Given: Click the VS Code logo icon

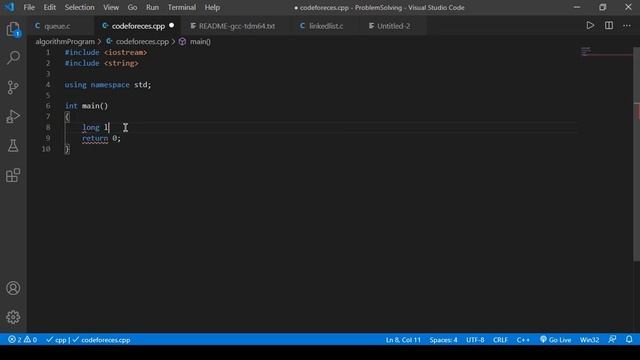Looking at the screenshot, I should click(9, 7).
